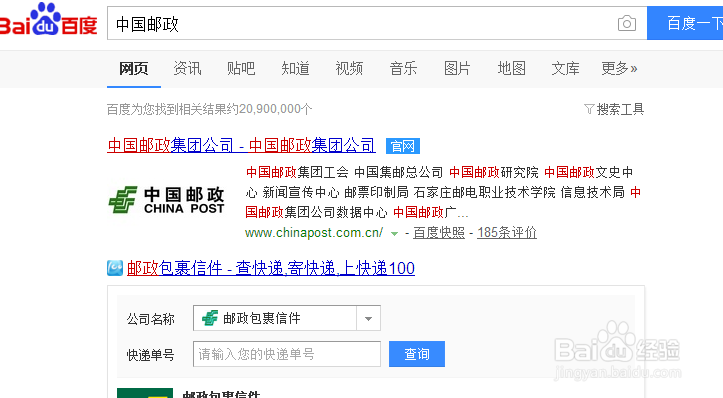Focus the 快递单号 input field
Image resolution: width=723 pixels, height=398 pixels.
[x=287, y=354]
